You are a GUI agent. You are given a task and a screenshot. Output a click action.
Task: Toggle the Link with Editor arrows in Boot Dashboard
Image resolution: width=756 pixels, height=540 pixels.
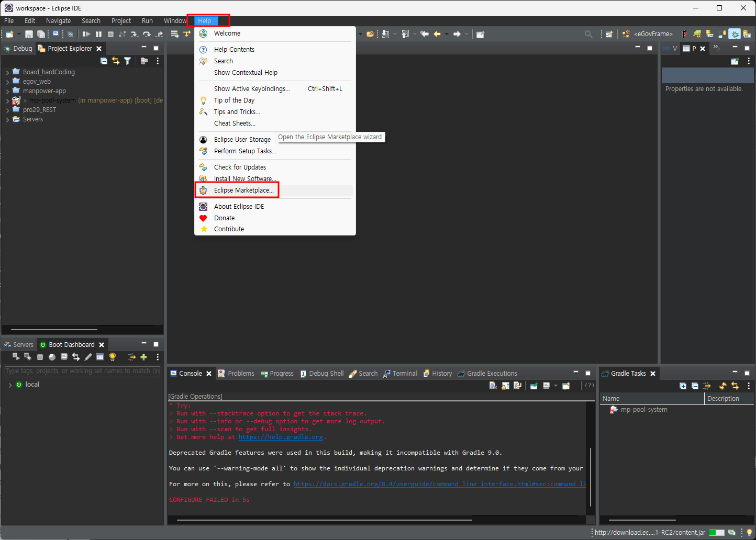76,357
